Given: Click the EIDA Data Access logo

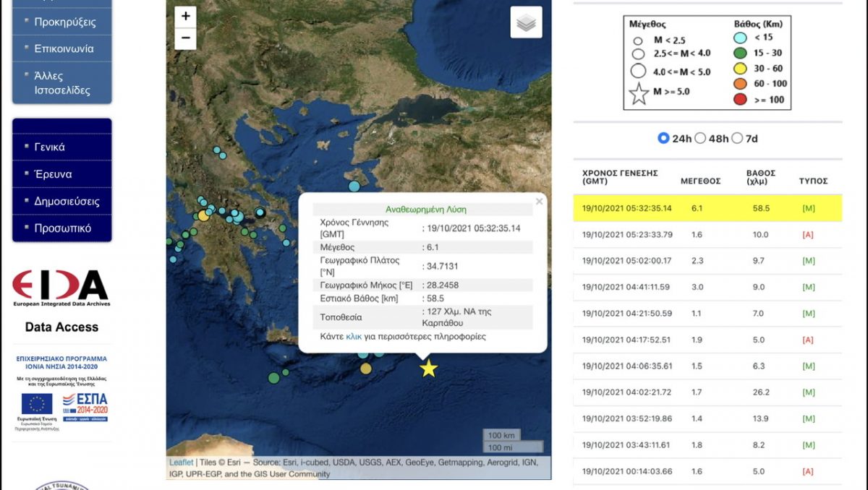Looking at the screenshot, I should [61, 289].
